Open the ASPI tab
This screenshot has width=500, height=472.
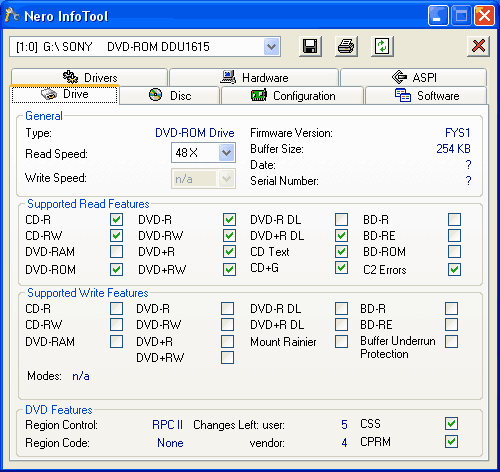[x=413, y=77]
